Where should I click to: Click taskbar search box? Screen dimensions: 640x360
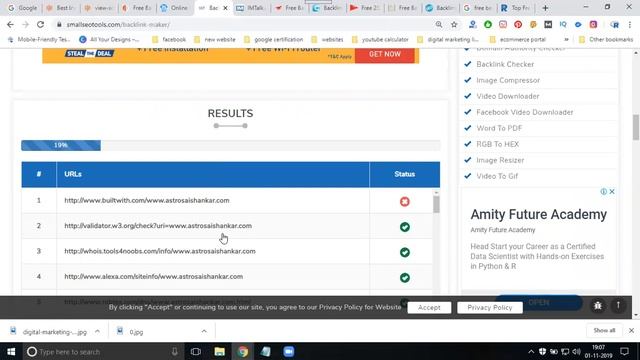click(104, 351)
